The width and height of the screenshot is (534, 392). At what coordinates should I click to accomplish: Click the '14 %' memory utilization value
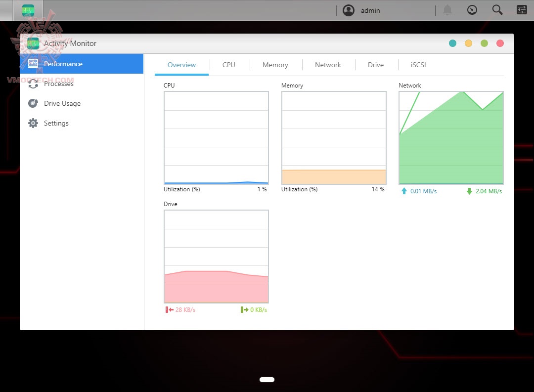(378, 189)
